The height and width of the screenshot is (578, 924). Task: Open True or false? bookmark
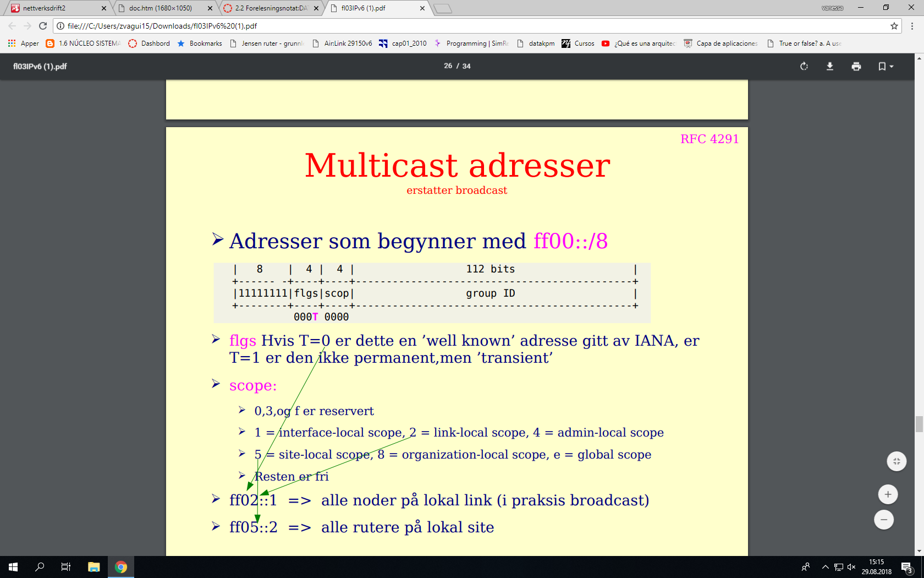point(804,43)
